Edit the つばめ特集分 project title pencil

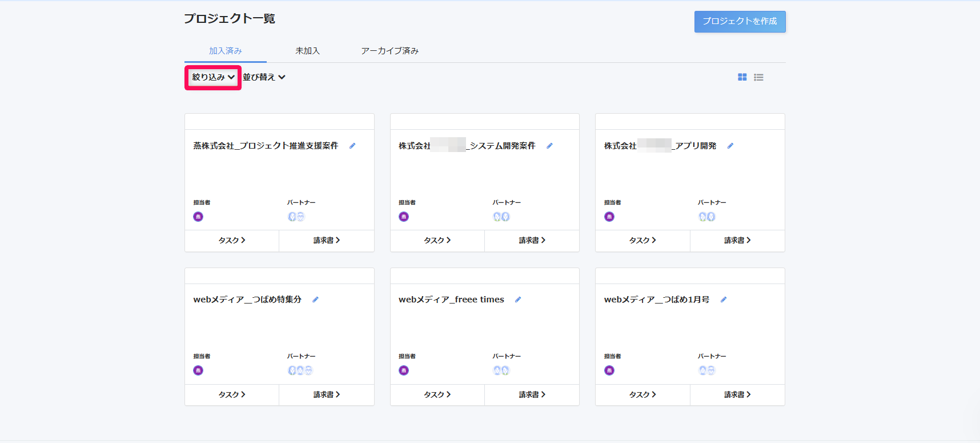point(315,300)
